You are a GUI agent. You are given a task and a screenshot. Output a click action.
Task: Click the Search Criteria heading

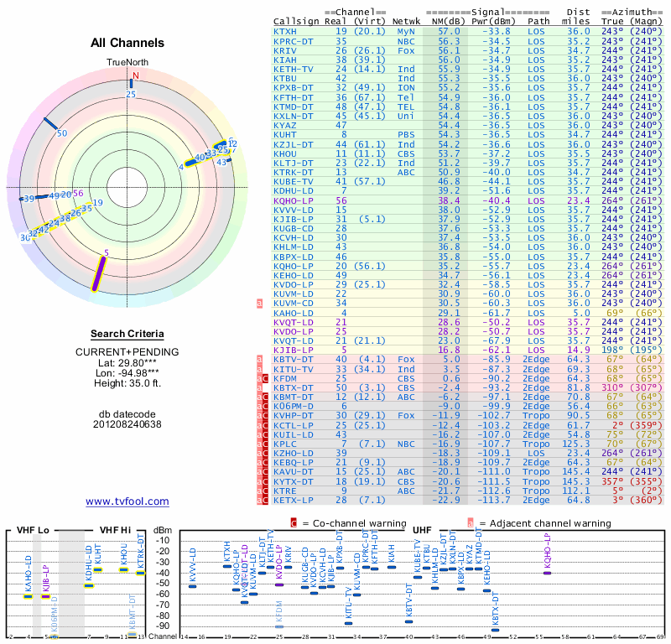pos(127,334)
